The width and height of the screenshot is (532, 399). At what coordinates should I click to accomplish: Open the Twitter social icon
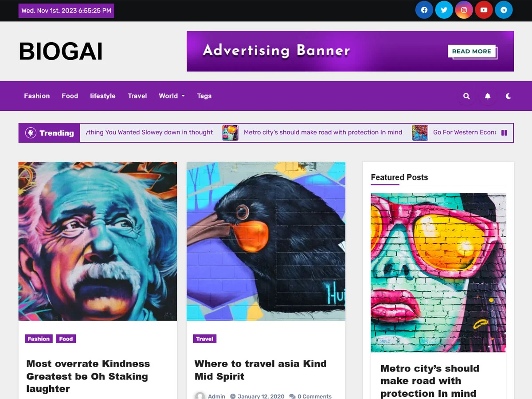tap(444, 10)
